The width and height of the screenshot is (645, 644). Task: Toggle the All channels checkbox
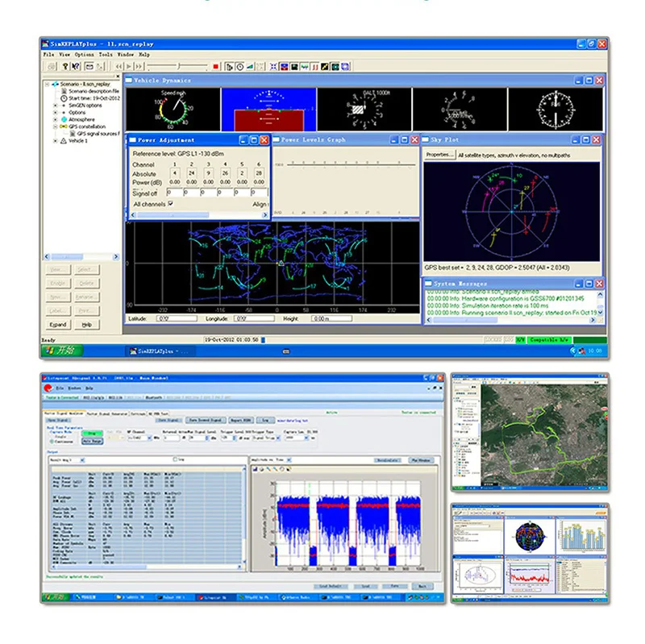170,204
